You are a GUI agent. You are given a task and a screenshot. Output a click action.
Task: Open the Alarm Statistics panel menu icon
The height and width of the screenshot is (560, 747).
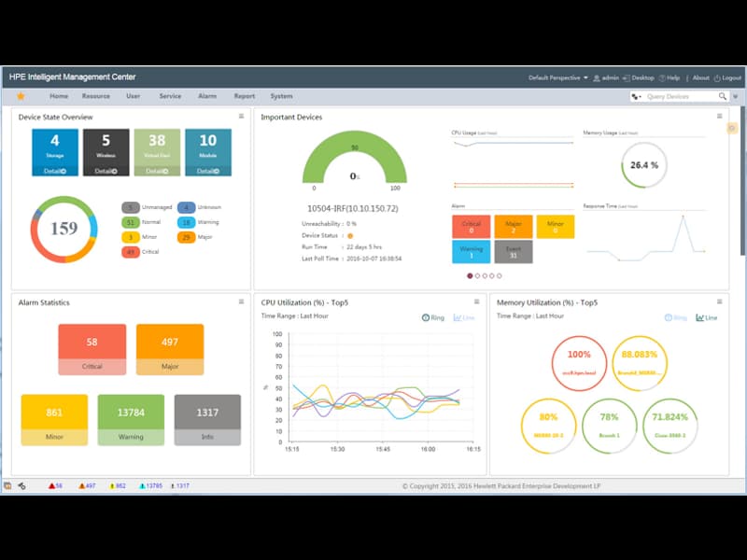pos(241,301)
